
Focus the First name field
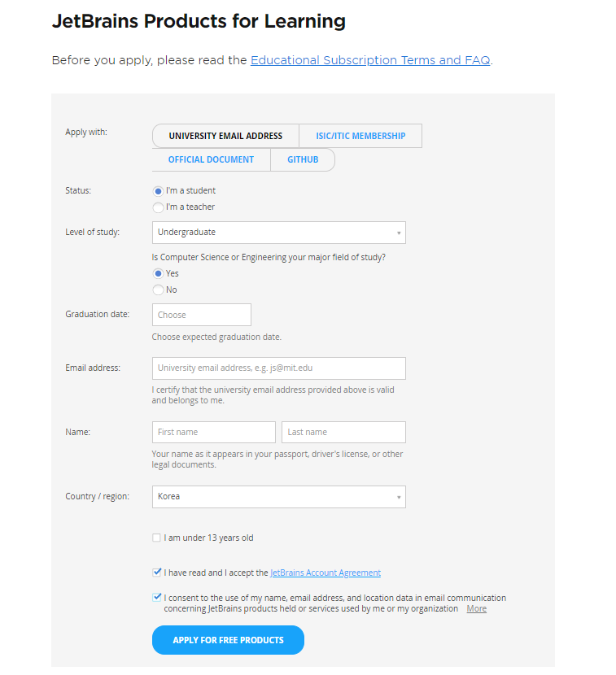(214, 432)
